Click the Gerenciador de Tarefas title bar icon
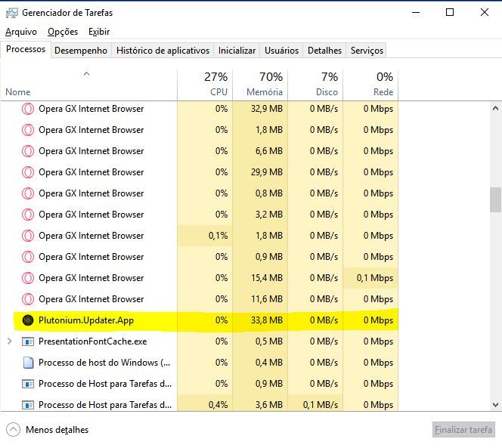 pyautogui.click(x=12, y=13)
